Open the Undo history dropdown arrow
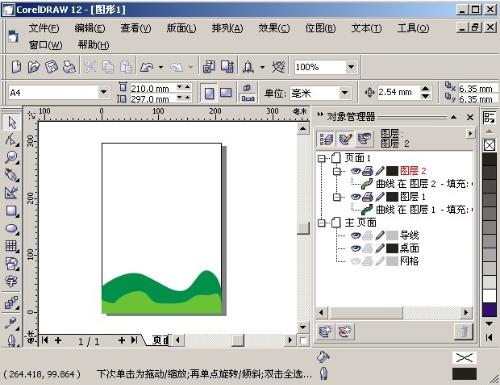 (x=161, y=67)
